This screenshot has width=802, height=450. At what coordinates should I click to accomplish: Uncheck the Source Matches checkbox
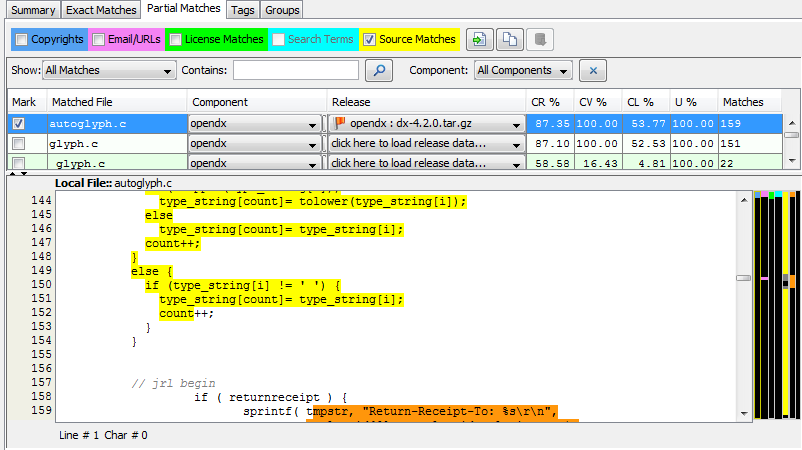(370, 40)
